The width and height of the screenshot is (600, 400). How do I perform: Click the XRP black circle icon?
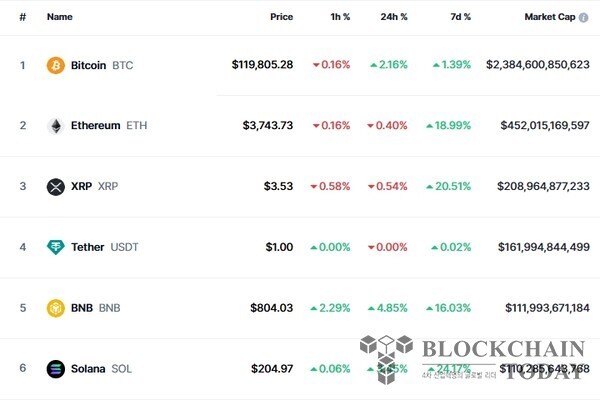tap(55, 187)
